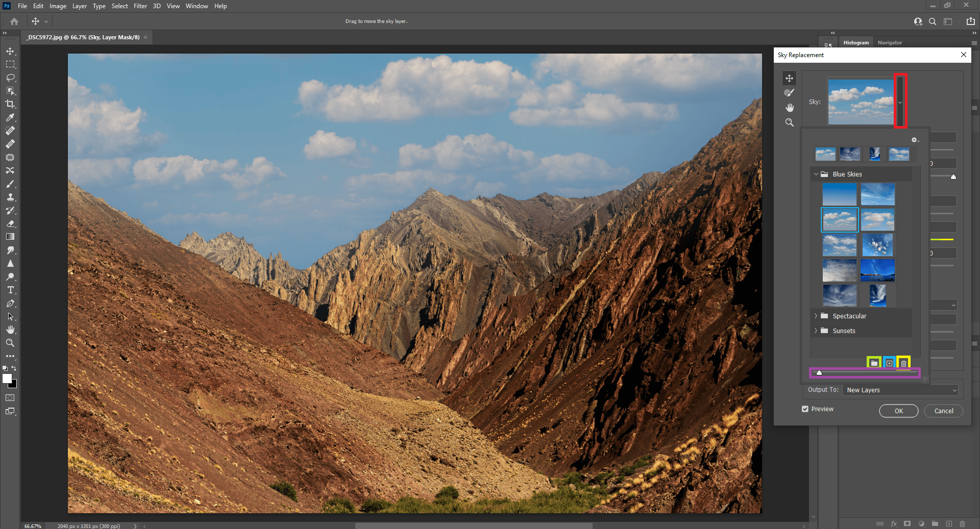Viewport: 980px width, 529px height.
Task: Click OK to apply sky replacement
Action: click(898, 411)
